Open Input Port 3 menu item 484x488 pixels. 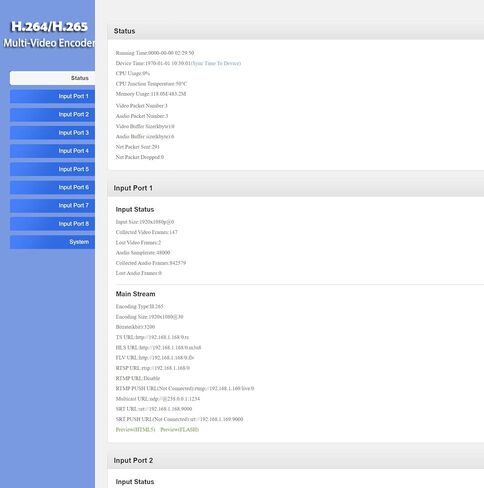point(52,133)
